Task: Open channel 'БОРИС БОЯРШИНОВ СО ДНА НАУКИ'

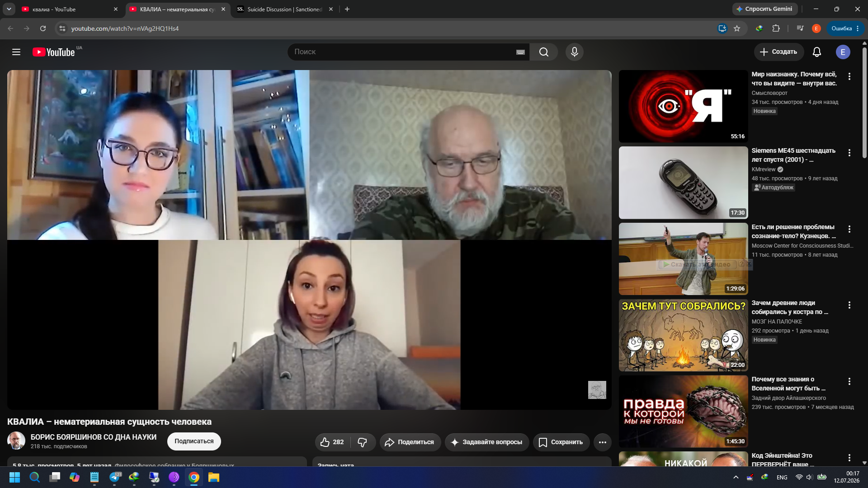Action: (94, 437)
